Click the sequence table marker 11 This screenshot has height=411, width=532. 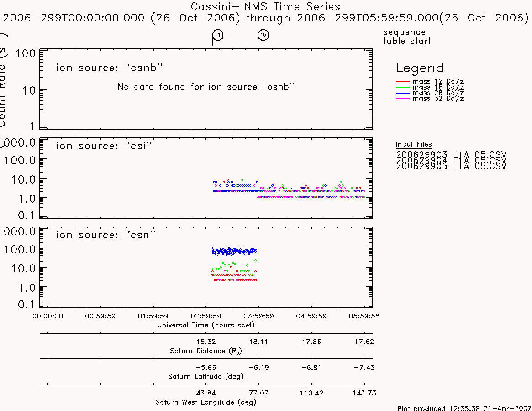click(x=218, y=35)
